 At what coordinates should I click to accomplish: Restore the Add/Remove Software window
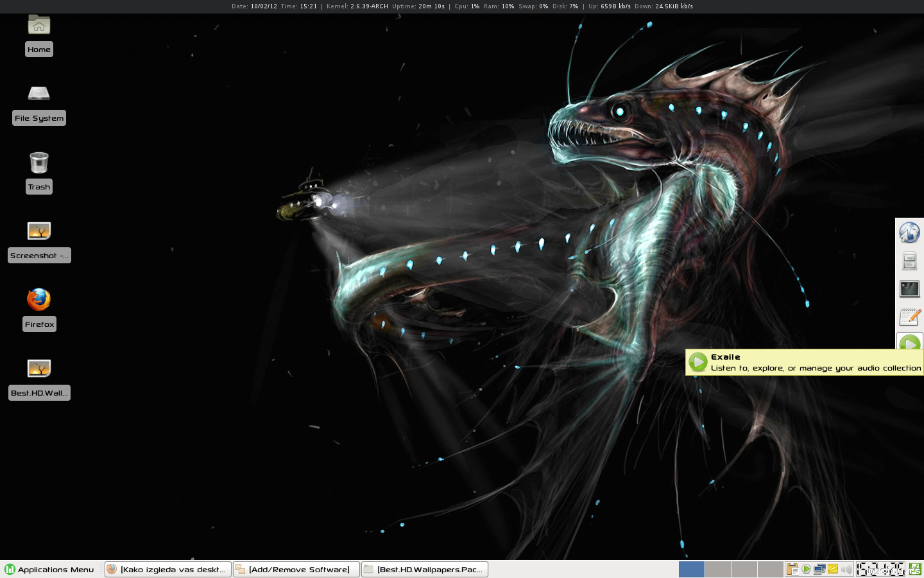296,570
